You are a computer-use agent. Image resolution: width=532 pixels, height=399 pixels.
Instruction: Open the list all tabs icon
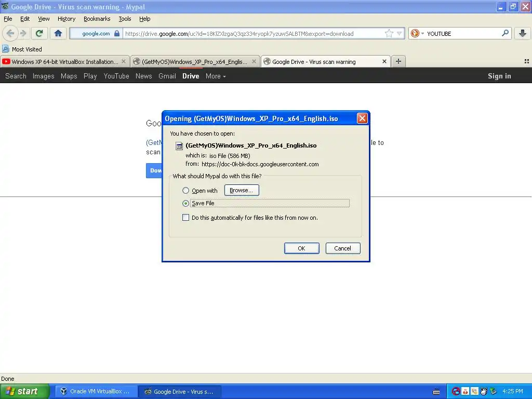pos(527,61)
